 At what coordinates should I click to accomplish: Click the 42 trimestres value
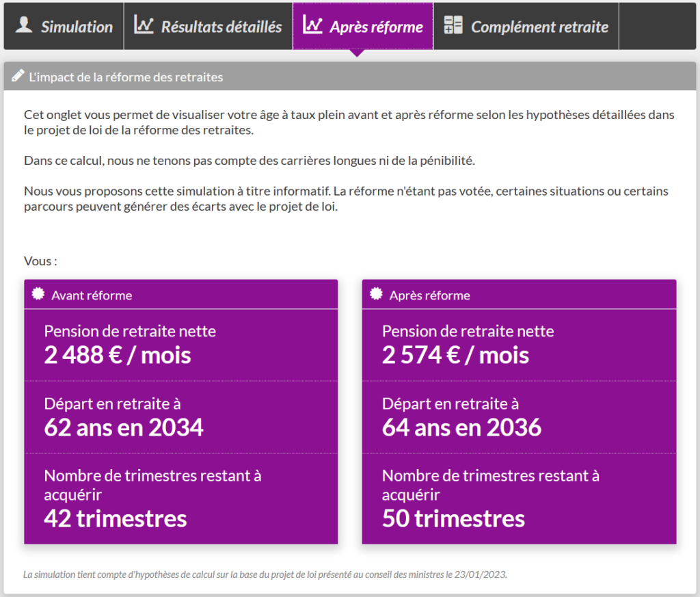click(115, 518)
